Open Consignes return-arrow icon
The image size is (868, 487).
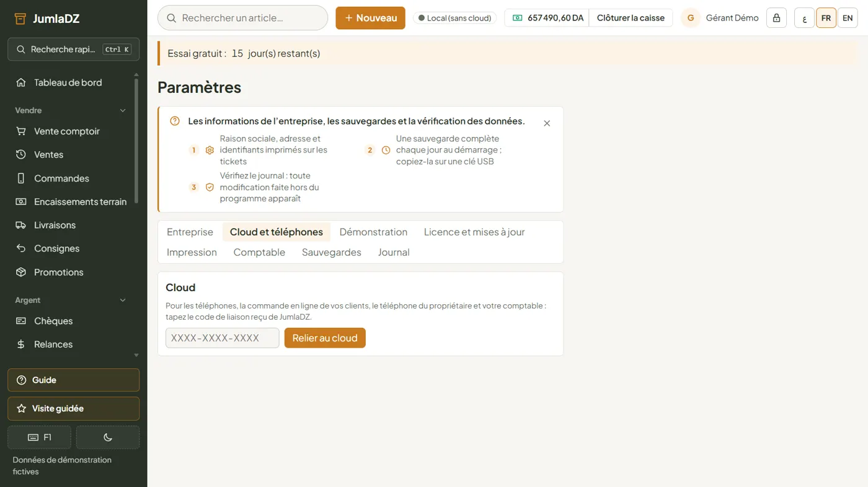coord(21,248)
